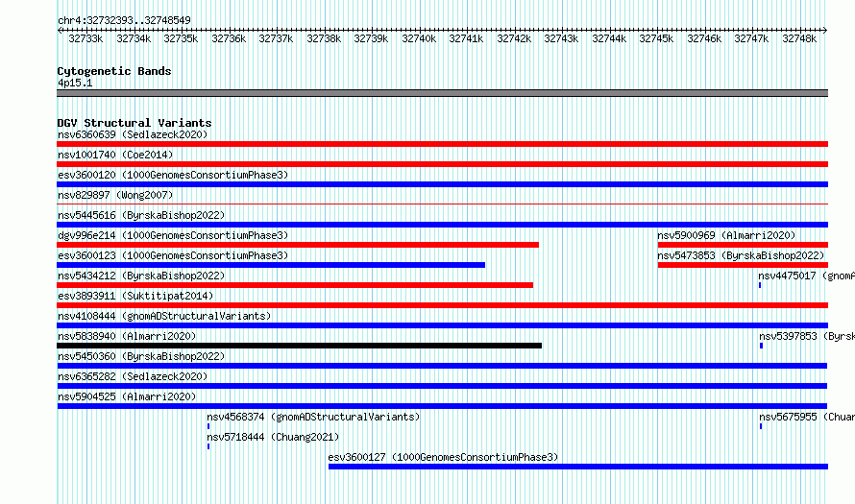Select the small blue marker under nsv5397853
This screenshot has width=855, height=504.
point(761,346)
